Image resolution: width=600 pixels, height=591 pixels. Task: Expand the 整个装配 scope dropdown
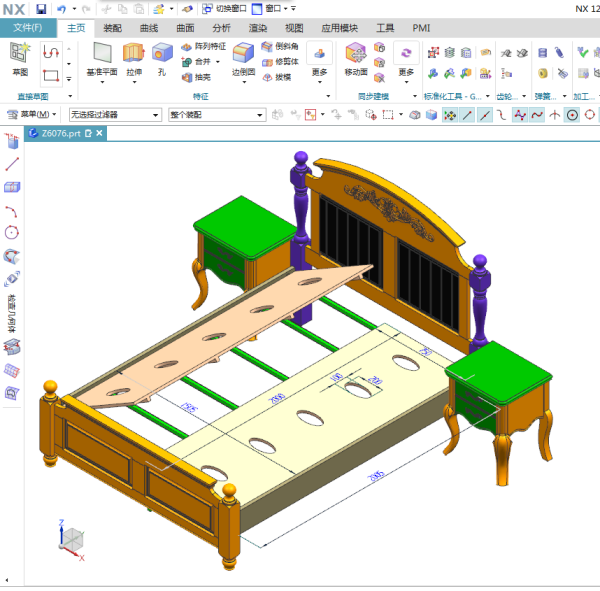(216, 115)
